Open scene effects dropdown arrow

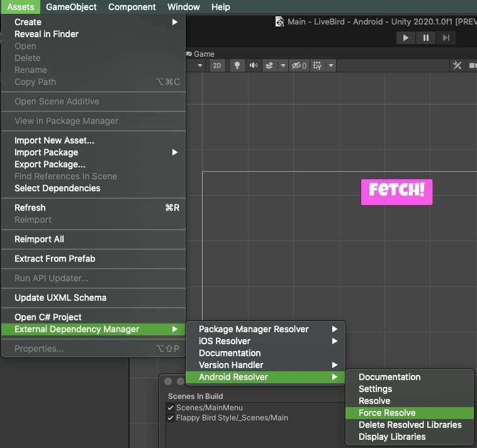tap(283, 65)
